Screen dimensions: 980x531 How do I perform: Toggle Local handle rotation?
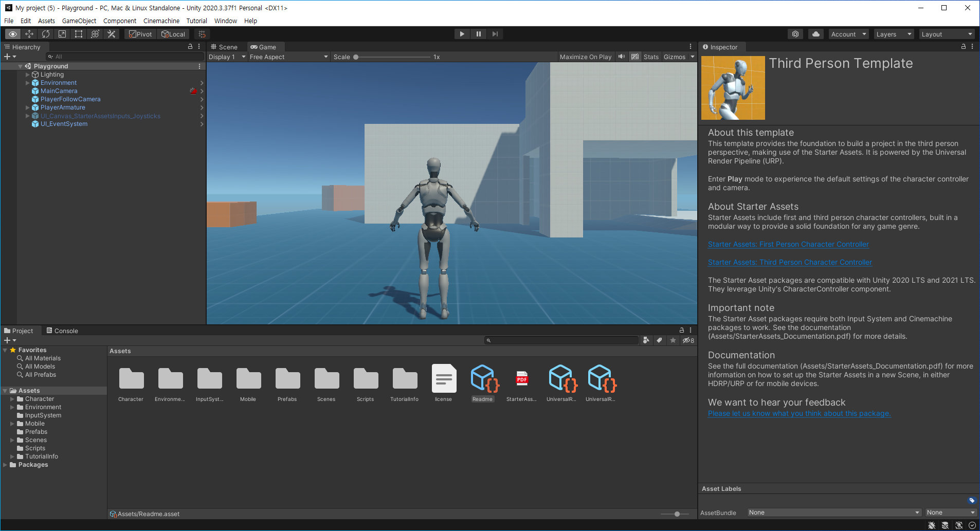173,34
